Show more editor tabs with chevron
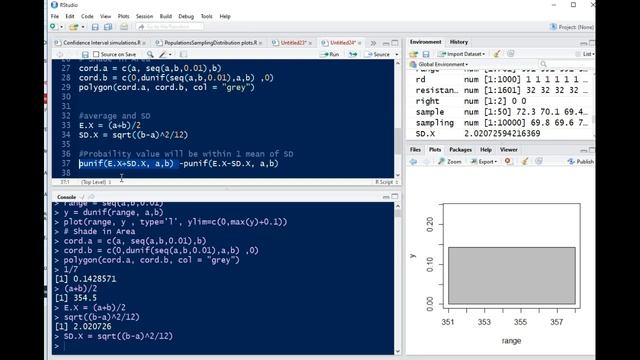 click(373, 43)
